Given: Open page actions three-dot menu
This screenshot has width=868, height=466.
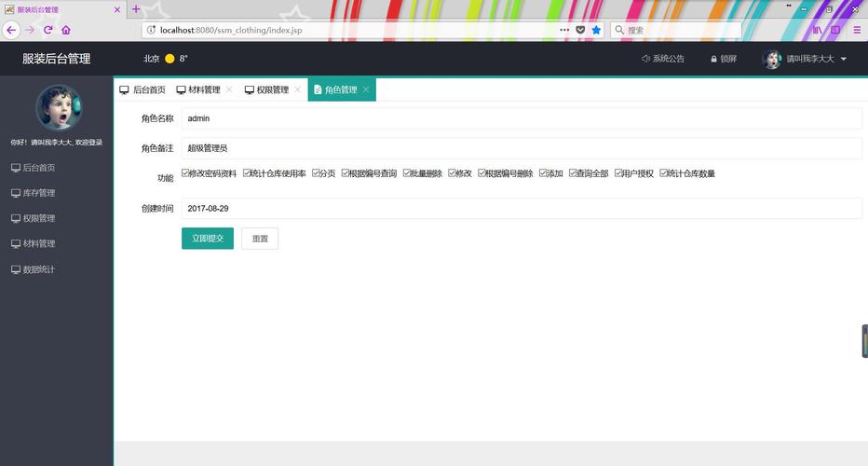Looking at the screenshot, I should pyautogui.click(x=564, y=30).
